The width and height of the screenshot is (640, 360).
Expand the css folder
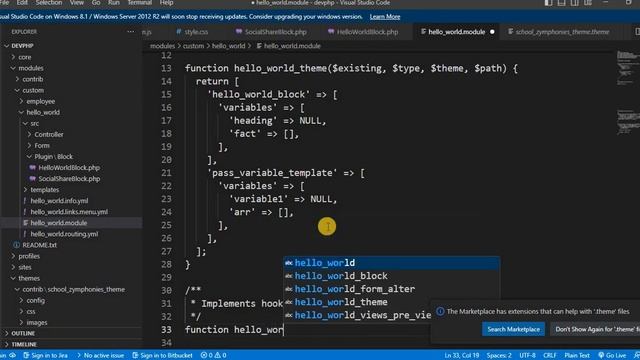[71, 311]
